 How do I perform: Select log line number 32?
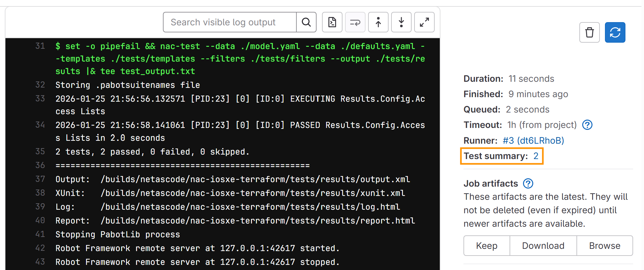click(40, 85)
